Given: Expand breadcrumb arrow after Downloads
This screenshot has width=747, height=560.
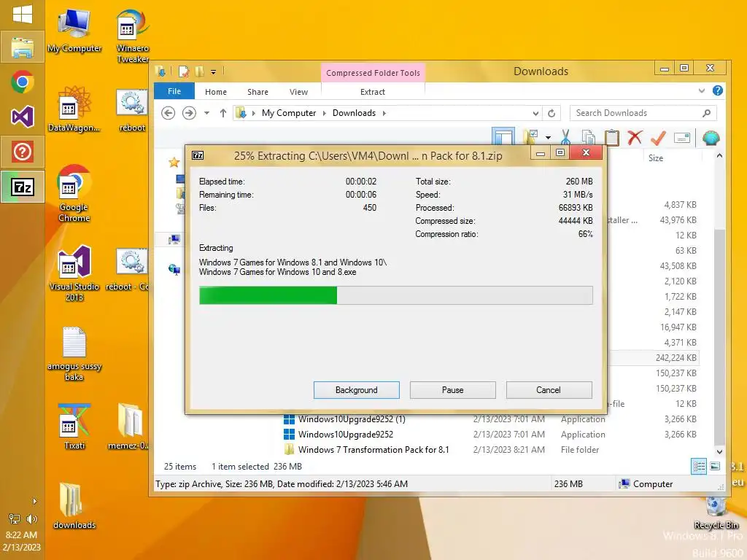Looking at the screenshot, I should pos(384,113).
